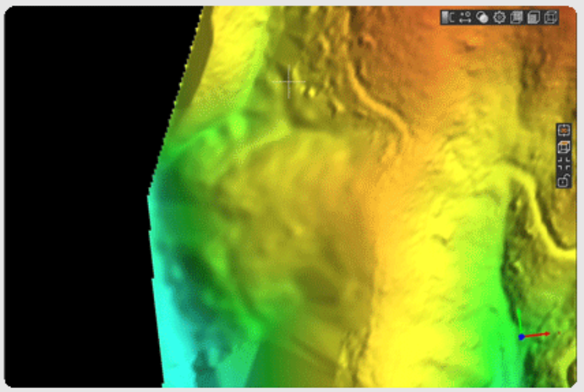The width and height of the screenshot is (584, 392).
Task: Click the red X-axis arrow of gizmo
Action: [x=537, y=334]
